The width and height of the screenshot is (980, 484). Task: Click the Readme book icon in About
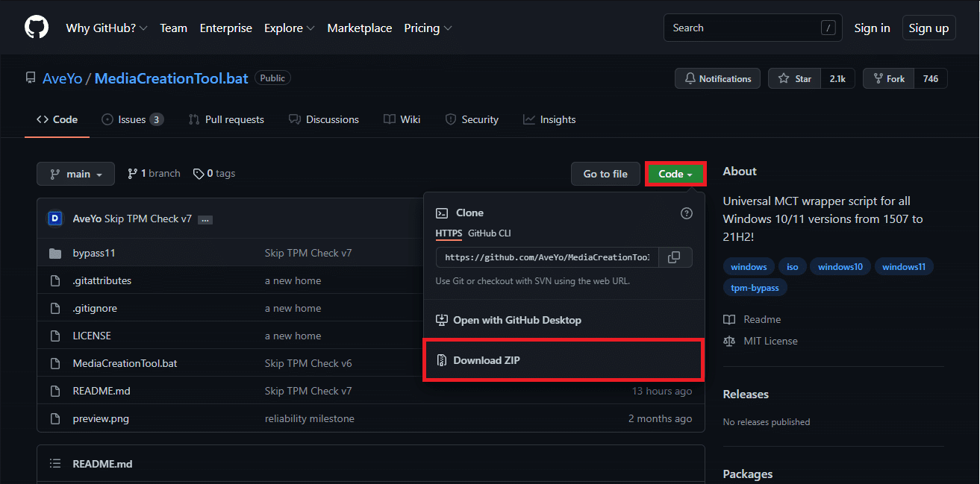point(729,319)
